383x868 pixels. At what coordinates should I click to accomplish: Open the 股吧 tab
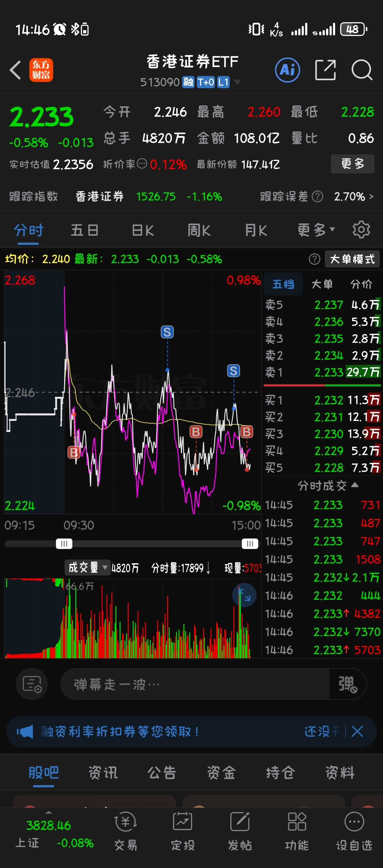pos(43,772)
